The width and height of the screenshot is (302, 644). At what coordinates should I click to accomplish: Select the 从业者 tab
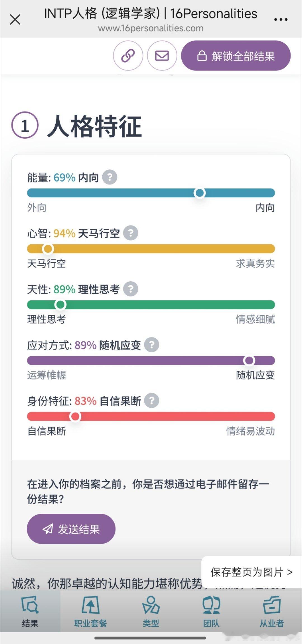point(272,612)
